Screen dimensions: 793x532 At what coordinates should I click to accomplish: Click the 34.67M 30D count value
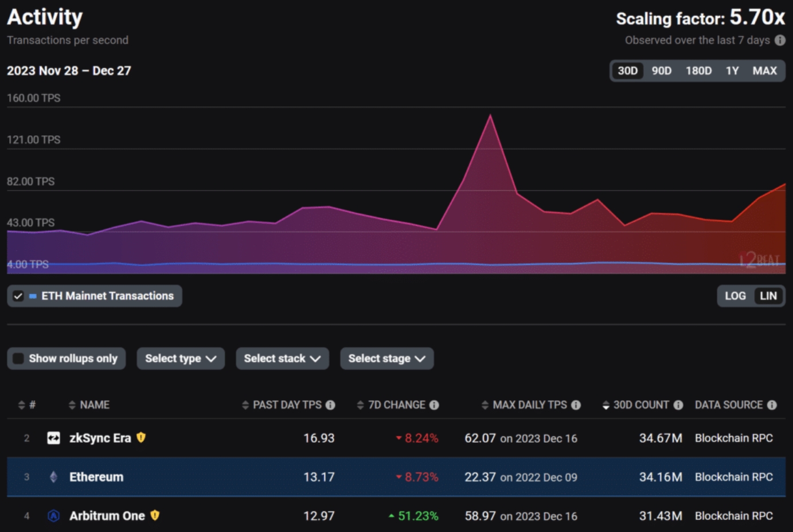(661, 438)
